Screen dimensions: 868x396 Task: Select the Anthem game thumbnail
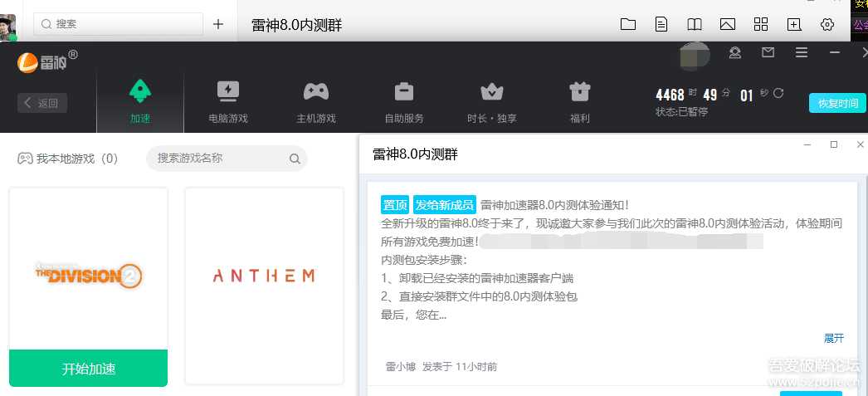(x=264, y=276)
